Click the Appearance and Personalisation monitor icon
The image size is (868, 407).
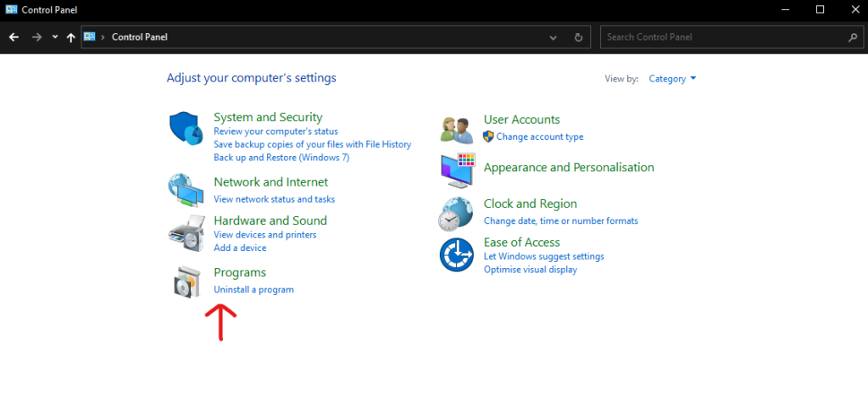[x=456, y=170]
